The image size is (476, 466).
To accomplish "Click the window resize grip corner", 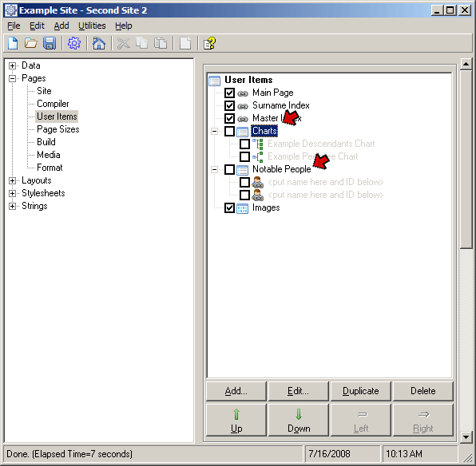I will [468, 457].
